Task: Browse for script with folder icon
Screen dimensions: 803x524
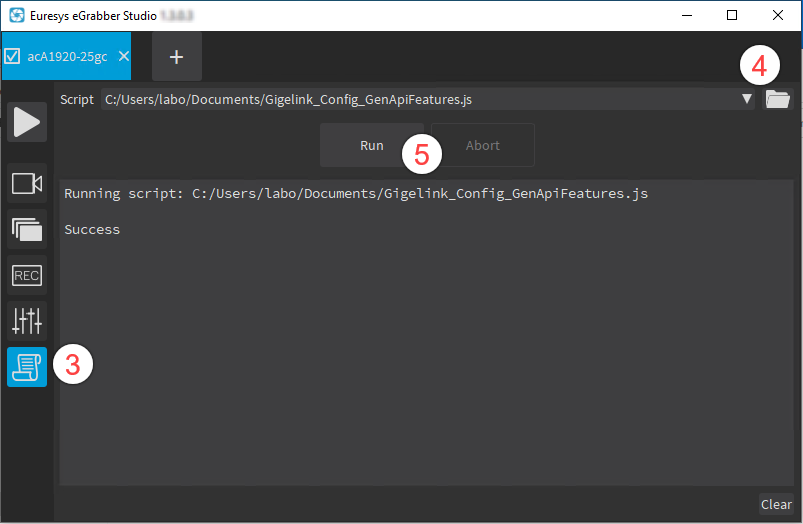Action: tap(777, 99)
